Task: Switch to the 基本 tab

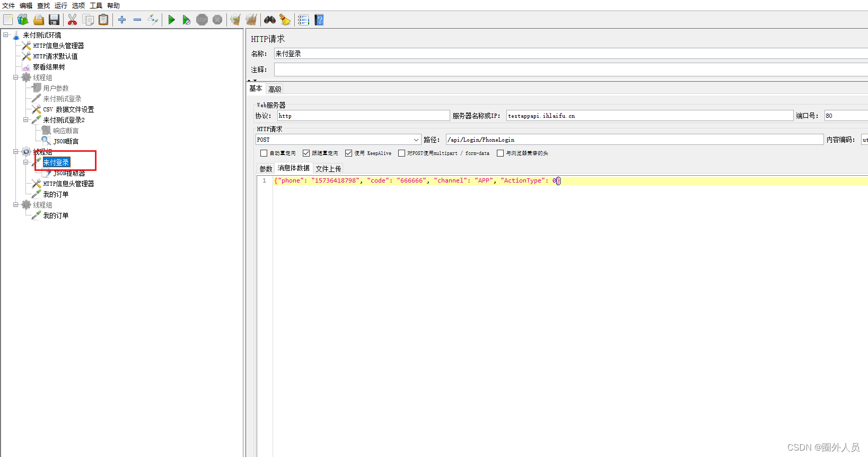Action: tap(256, 89)
